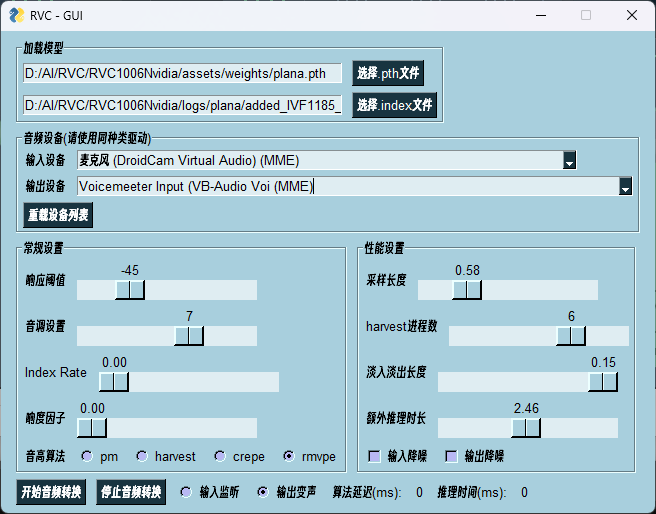Click the 选择.pth文件 button
656x514 pixels.
(x=388, y=73)
